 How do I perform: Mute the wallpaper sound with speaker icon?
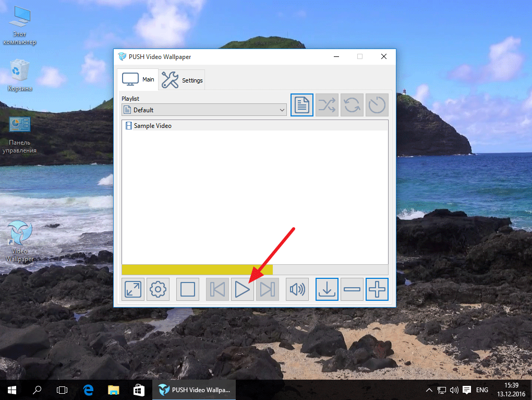tap(297, 289)
